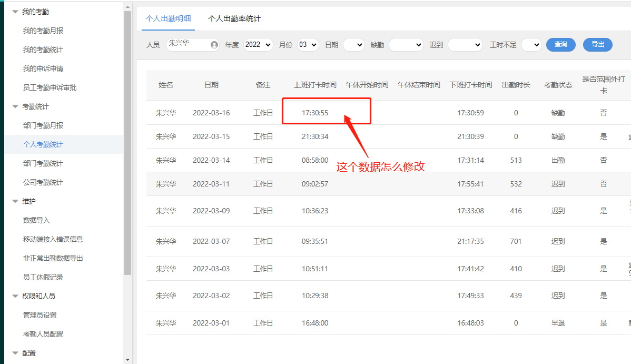Open 公司考勤统计 in sidebar
The image size is (631, 364).
[43, 182]
